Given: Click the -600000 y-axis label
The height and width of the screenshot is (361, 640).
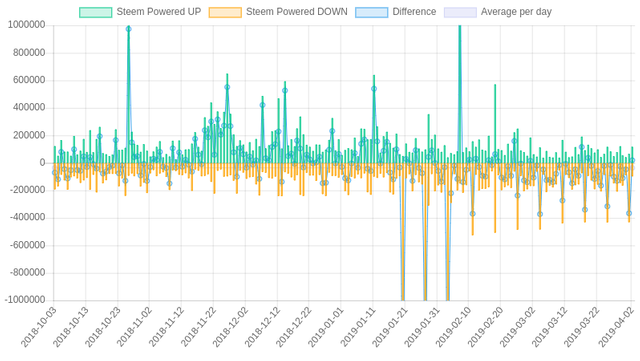Looking at the screenshot, I should (x=27, y=245).
